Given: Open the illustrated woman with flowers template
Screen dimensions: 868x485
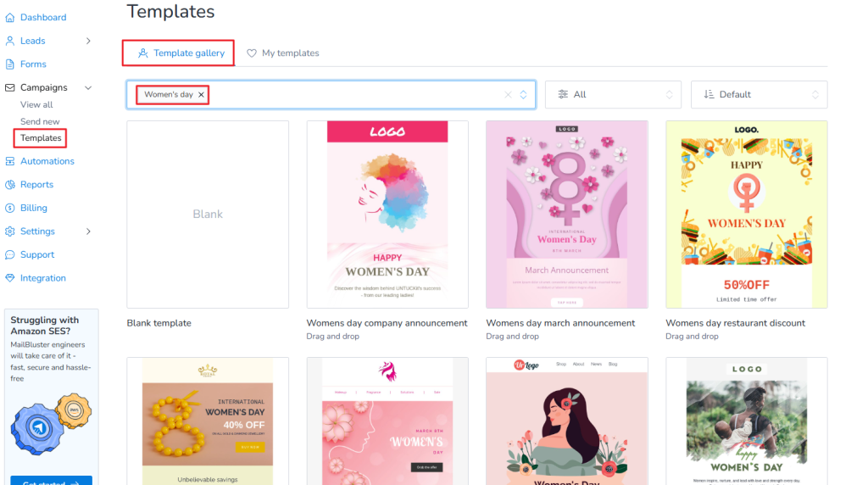Looking at the screenshot, I should pyautogui.click(x=567, y=421).
